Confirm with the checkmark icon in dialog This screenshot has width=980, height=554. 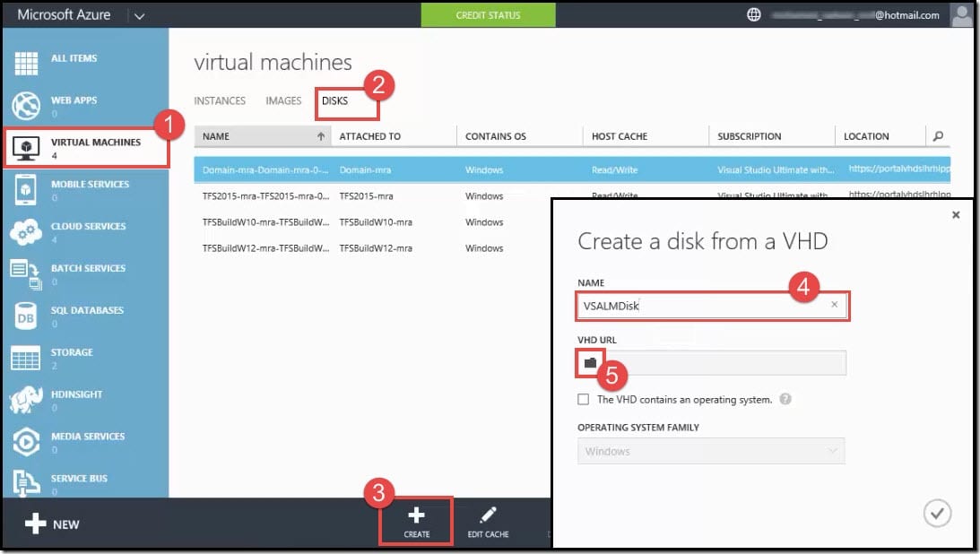click(x=937, y=513)
